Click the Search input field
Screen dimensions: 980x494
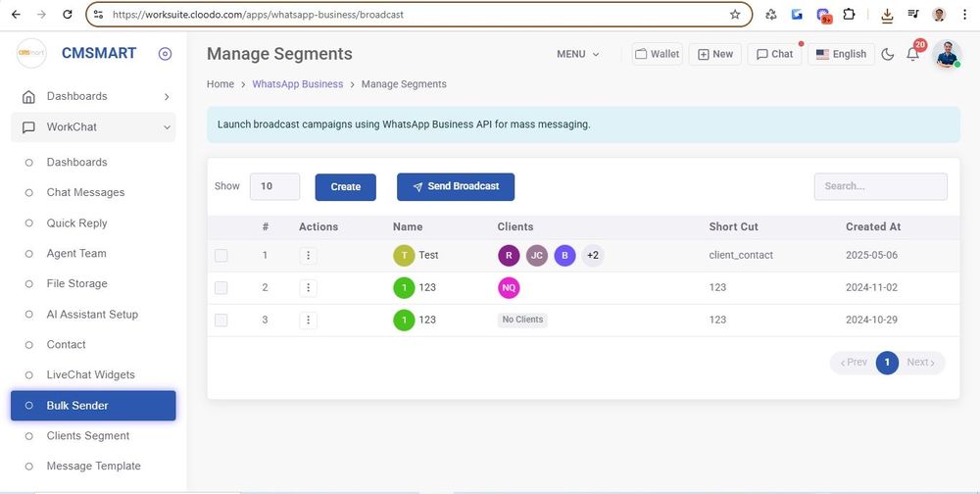tap(880, 186)
